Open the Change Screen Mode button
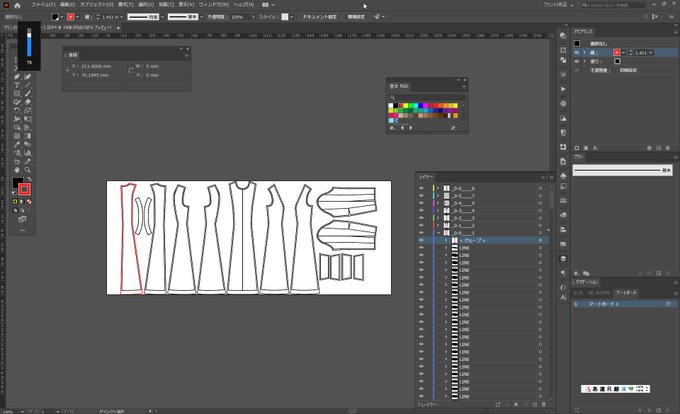 click(x=22, y=219)
